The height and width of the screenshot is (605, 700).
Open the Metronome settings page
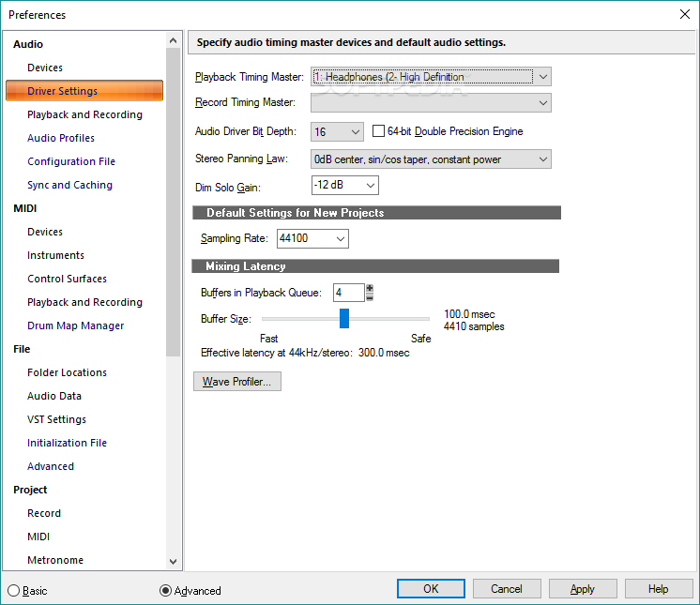(x=55, y=560)
